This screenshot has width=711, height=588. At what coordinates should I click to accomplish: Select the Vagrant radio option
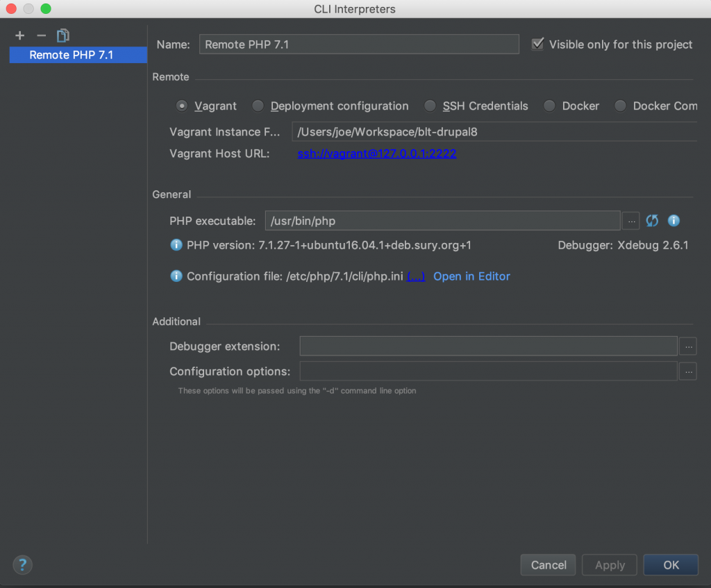[x=182, y=106]
